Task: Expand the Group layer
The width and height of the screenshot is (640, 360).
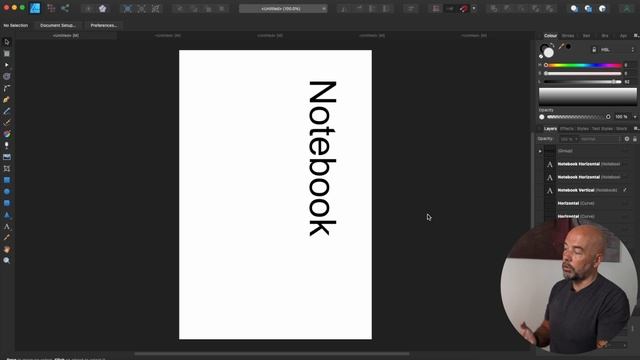Action: point(540,151)
